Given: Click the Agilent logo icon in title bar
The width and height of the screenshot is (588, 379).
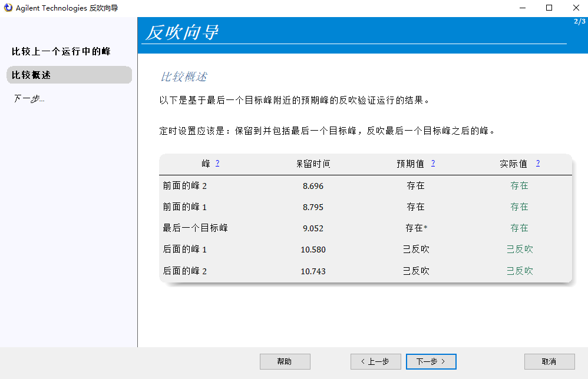Looking at the screenshot, I should [x=8, y=8].
